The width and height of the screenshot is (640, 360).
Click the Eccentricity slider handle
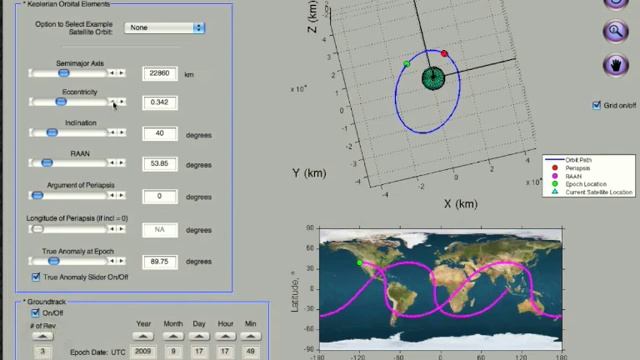click(61, 102)
